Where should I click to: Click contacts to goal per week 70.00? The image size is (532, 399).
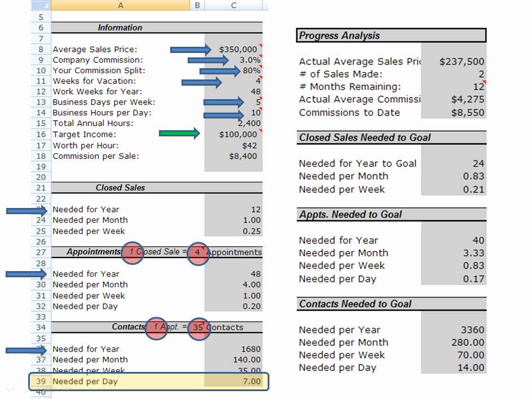[454, 355]
